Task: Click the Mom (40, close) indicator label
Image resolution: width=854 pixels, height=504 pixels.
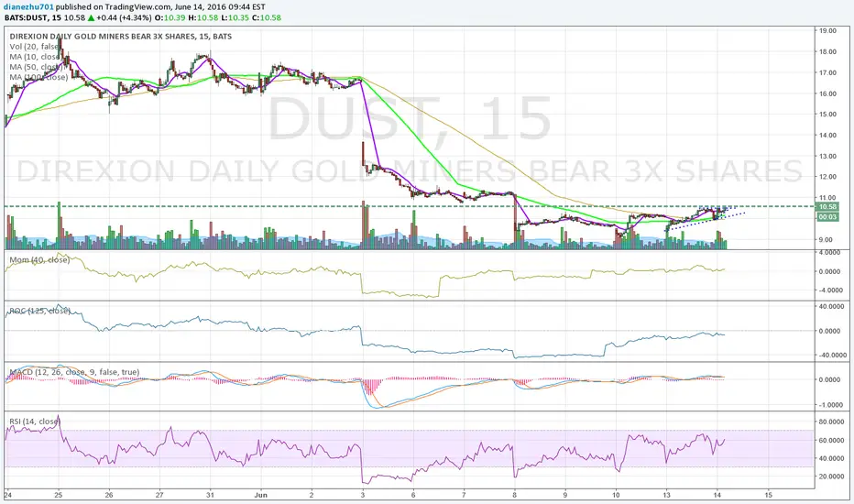Action: [x=39, y=260]
